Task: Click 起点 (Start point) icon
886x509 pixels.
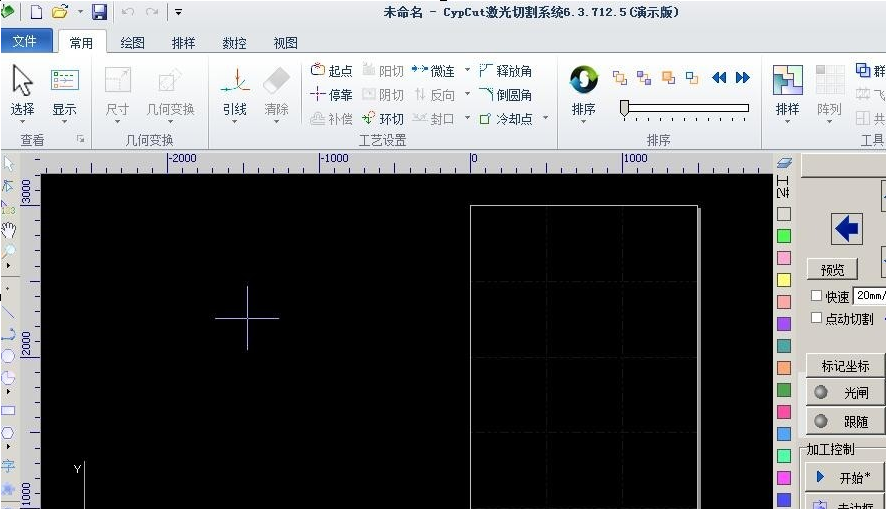Action: [x=318, y=69]
